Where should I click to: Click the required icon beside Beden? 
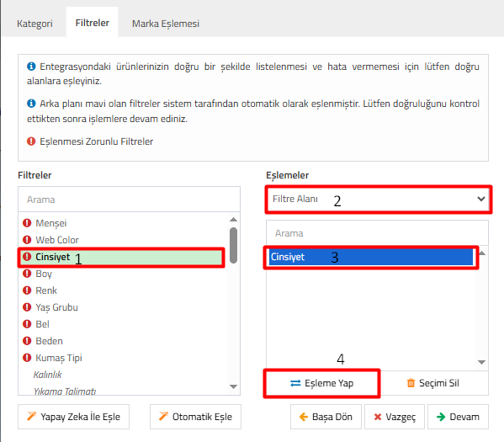tap(27, 341)
